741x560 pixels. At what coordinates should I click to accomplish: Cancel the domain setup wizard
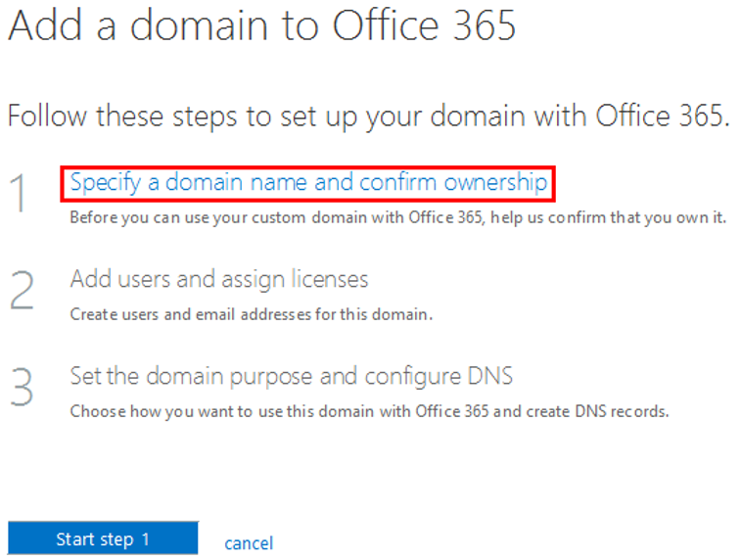point(249,542)
